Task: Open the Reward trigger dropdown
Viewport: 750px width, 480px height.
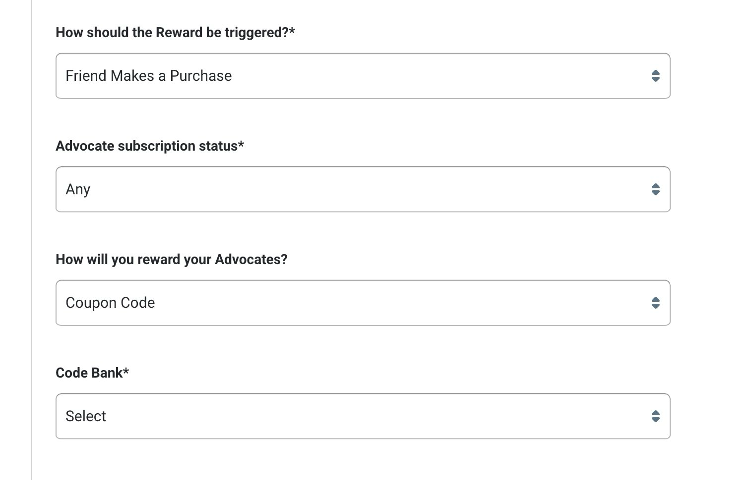Action: coord(362,76)
